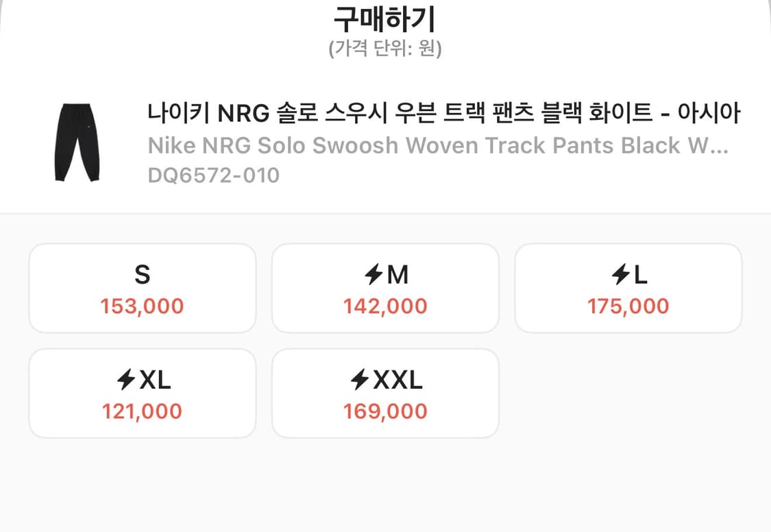Select the size S option
The width and height of the screenshot is (771, 532).
[x=142, y=288]
